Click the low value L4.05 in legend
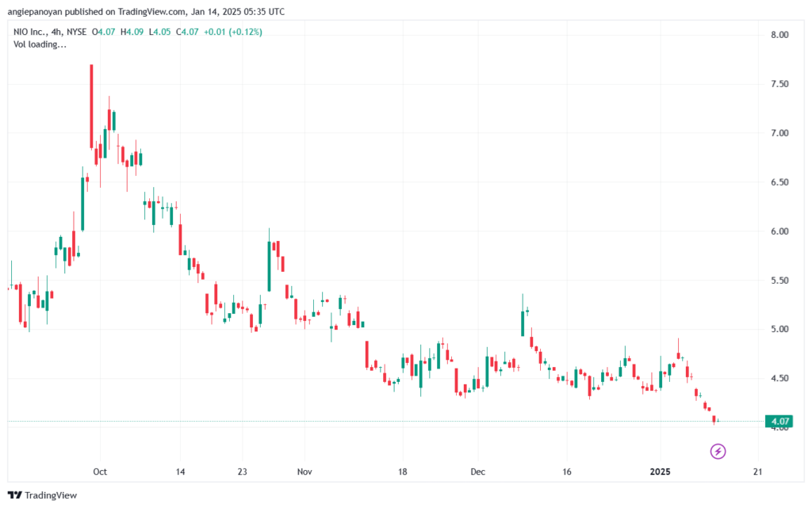Screen dimensions: 812x508 click(159, 32)
